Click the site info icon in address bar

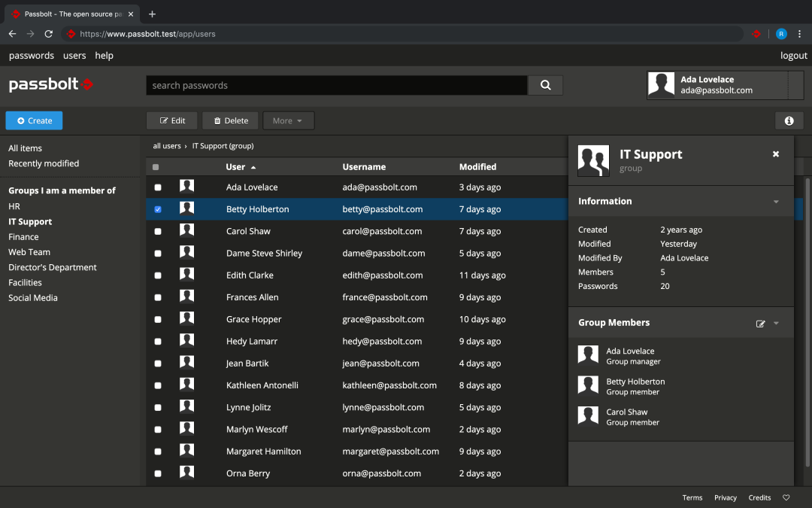click(71, 34)
